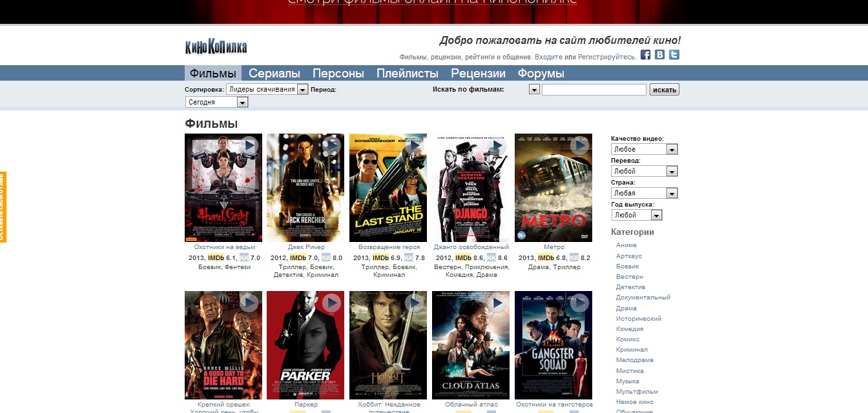868x413 pixels.
Task: Play the Hansel & Gretel movie via play icon
Action: (x=249, y=146)
